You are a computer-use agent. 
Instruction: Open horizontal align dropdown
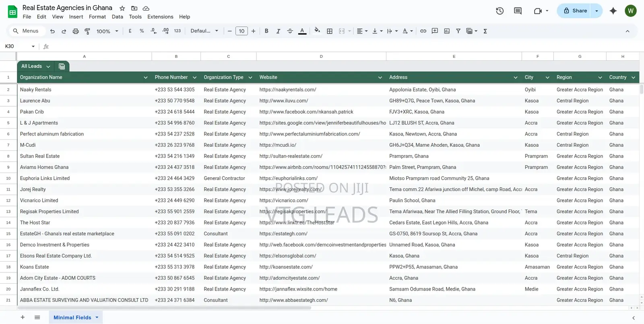click(x=362, y=31)
